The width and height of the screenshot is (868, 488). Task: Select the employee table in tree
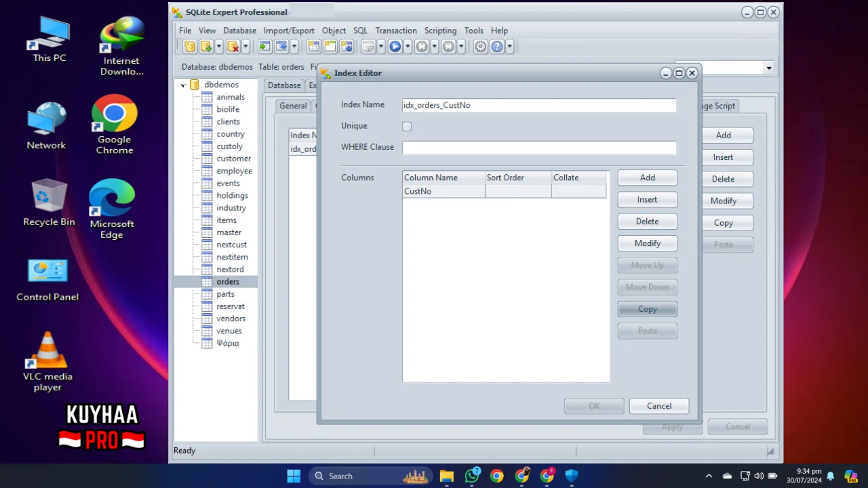pos(234,171)
